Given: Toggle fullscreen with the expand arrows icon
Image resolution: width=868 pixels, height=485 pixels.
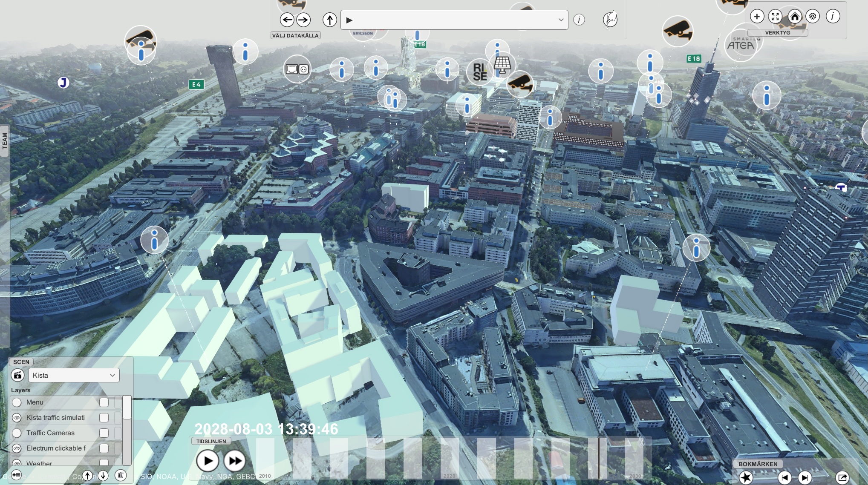Looking at the screenshot, I should click(x=775, y=17).
